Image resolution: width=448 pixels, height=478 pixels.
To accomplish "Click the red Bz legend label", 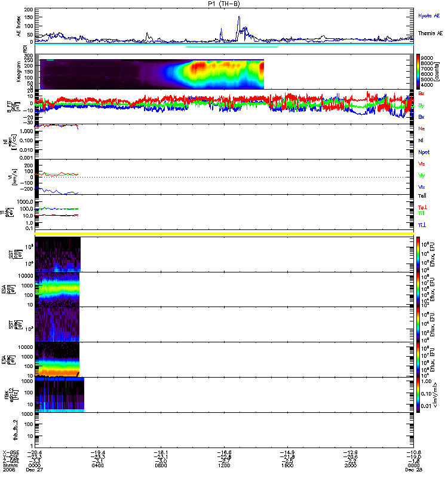I will [421, 93].
